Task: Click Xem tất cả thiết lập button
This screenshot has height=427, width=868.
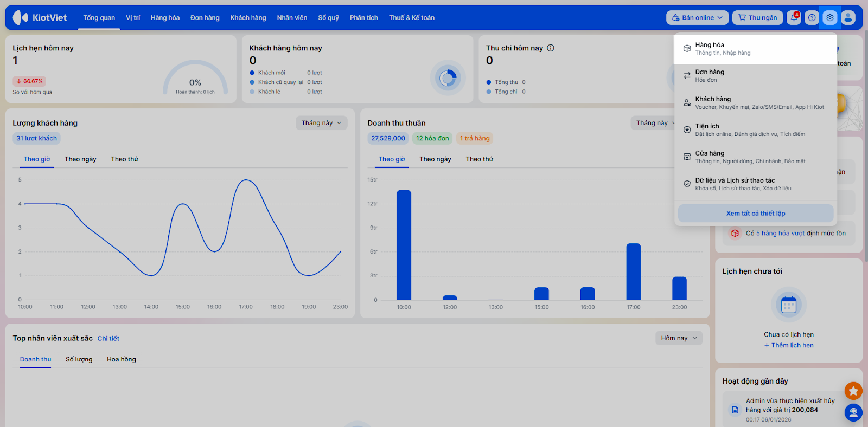Action: point(755,214)
